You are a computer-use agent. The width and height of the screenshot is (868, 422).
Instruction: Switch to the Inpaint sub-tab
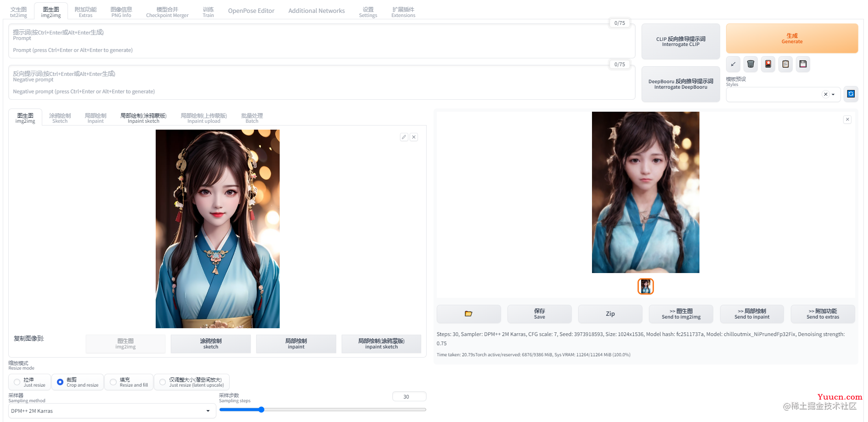pyautogui.click(x=96, y=118)
